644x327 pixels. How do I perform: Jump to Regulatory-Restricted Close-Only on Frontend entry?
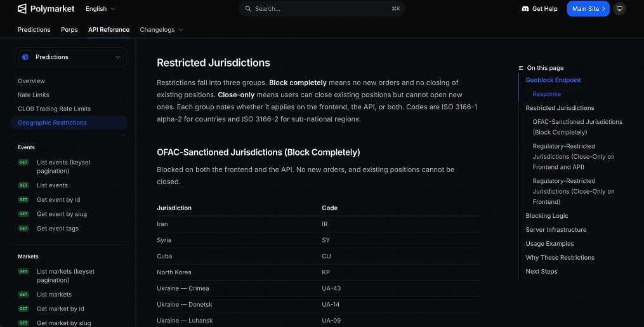pyautogui.click(x=574, y=191)
